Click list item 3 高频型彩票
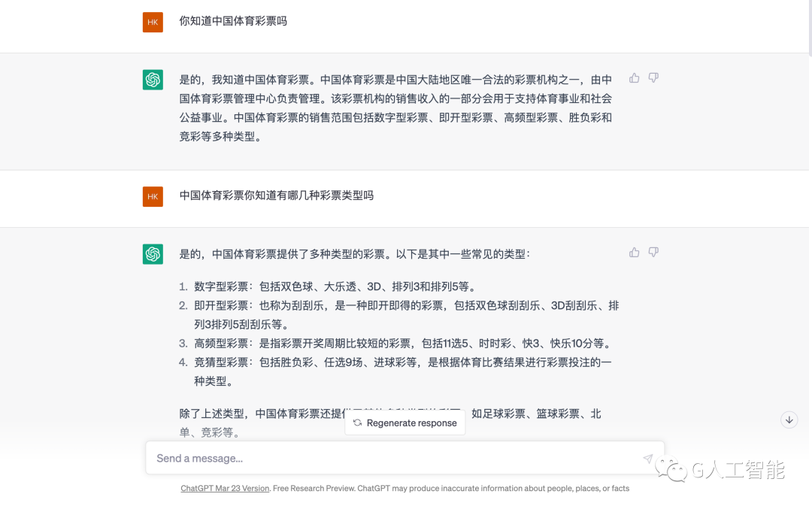Screen dimensions: 812x506 (x=396, y=344)
